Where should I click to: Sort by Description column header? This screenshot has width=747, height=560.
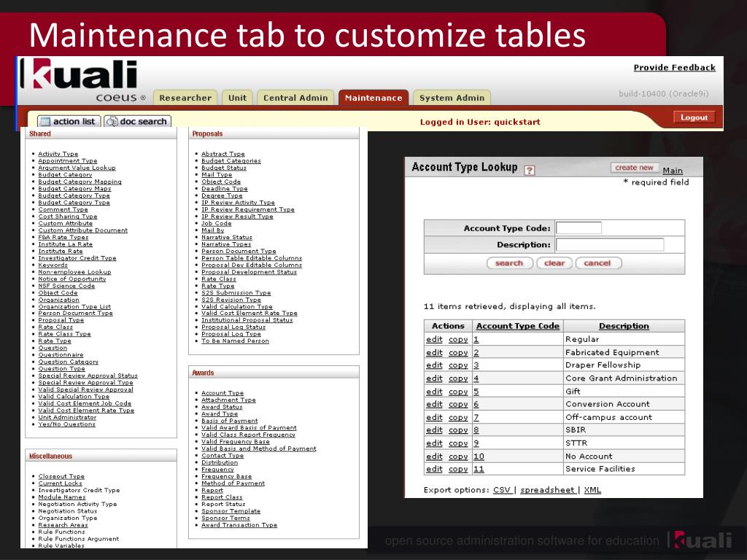click(x=624, y=326)
